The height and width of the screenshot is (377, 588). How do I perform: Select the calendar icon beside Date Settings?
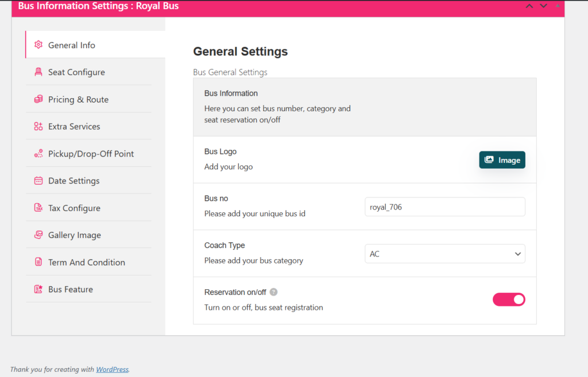[38, 180]
